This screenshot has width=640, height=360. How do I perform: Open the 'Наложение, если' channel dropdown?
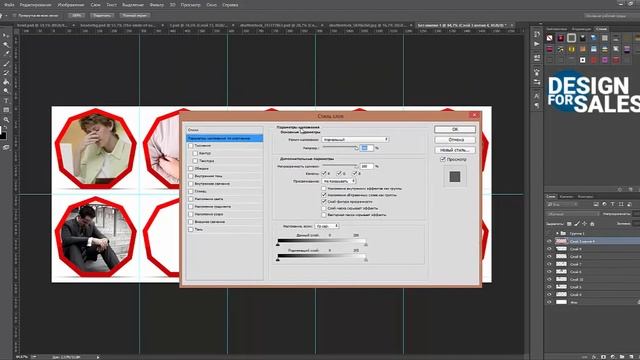[327, 226]
